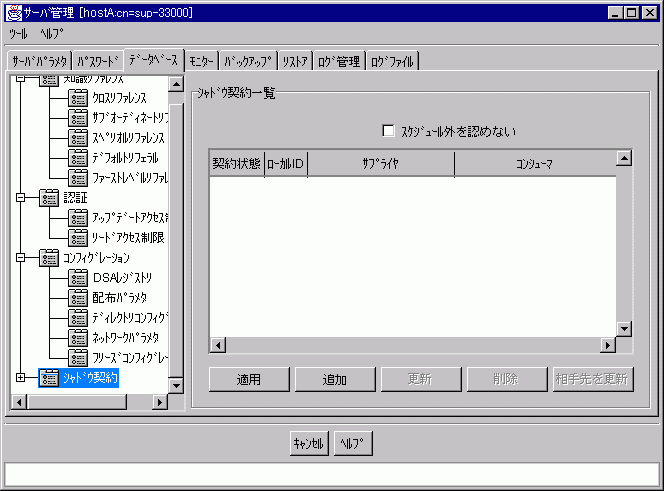Collapse the 認証 tree branch
The image size is (664, 491).
pyautogui.click(x=20, y=197)
